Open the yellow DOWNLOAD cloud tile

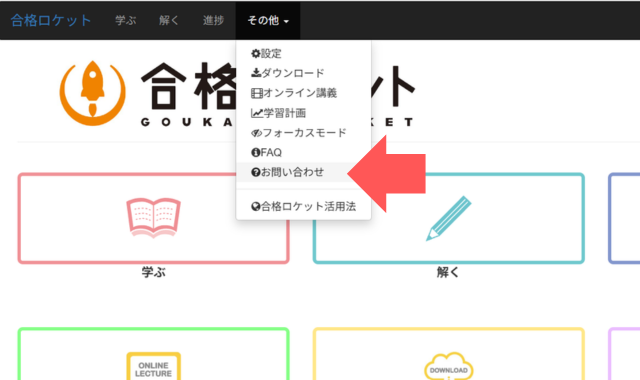[x=449, y=354]
